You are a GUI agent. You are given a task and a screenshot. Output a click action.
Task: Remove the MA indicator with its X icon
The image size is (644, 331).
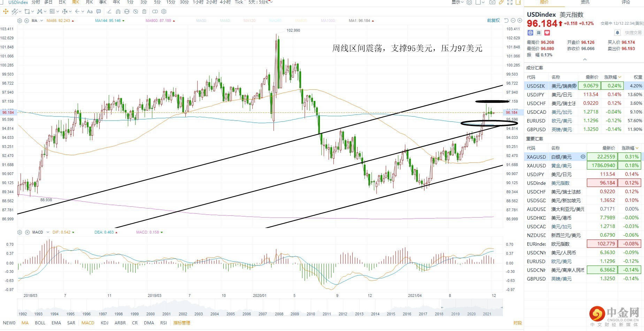tap(27, 21)
